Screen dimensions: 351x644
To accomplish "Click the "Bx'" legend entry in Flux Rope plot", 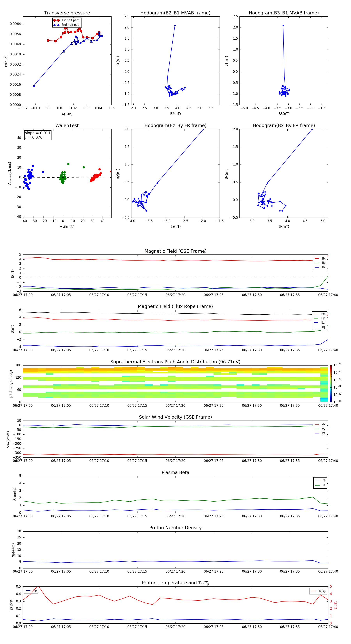I will point(320,314).
